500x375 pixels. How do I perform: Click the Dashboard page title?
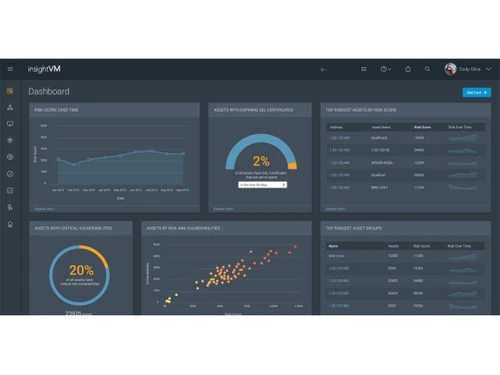click(x=49, y=91)
